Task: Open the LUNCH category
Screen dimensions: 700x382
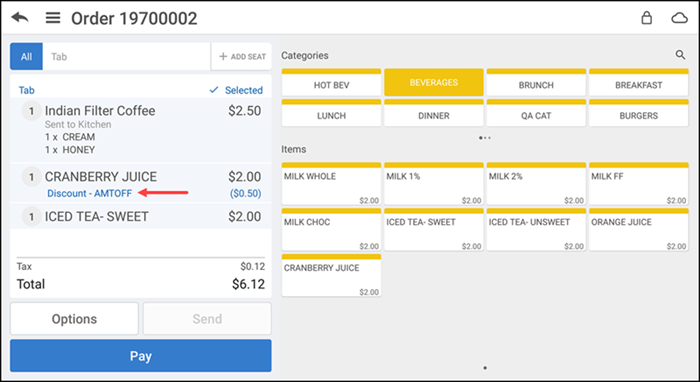Action: 331,113
